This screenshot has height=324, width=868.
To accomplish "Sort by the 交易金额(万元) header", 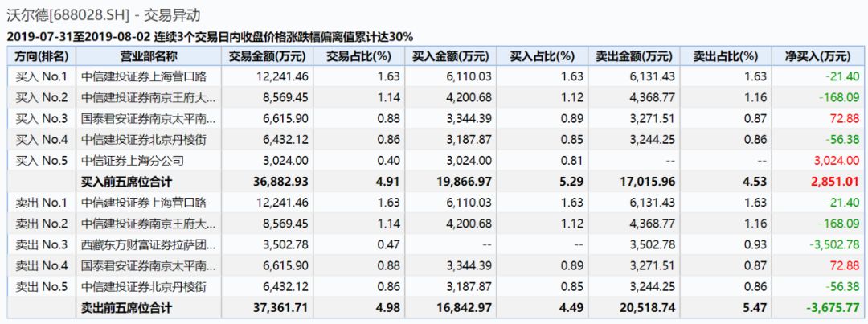I will tap(268, 56).
